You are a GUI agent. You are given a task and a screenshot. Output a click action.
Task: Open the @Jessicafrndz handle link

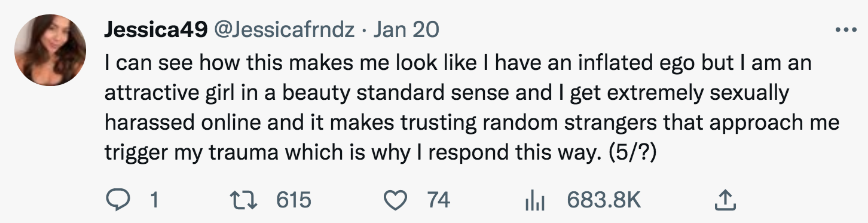pyautogui.click(x=284, y=30)
